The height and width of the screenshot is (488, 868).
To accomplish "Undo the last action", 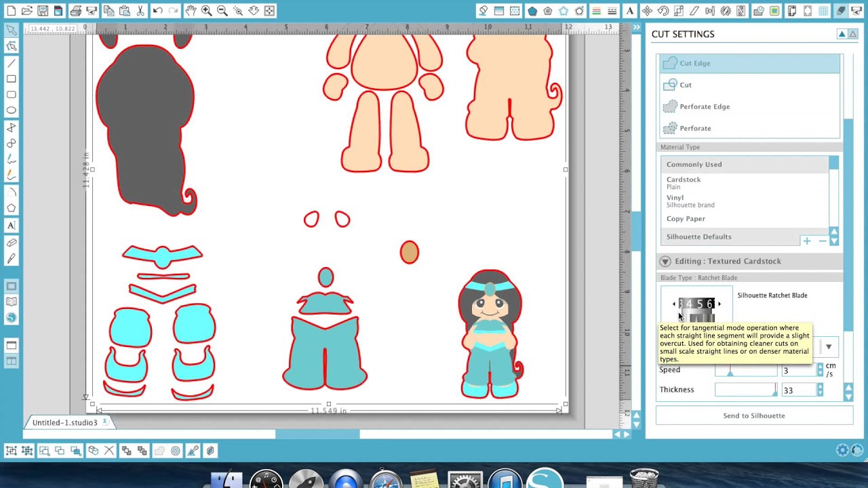I will [157, 11].
